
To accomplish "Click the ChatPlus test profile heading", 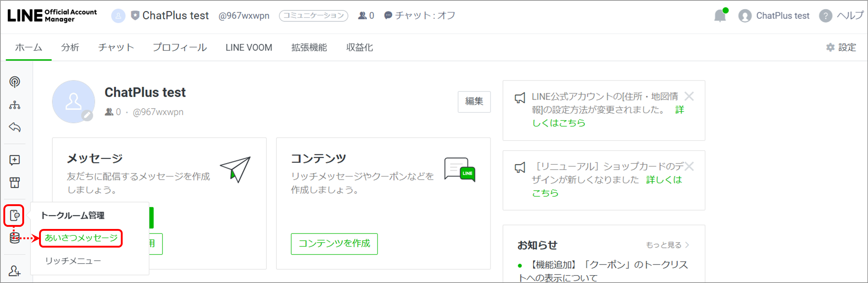I will tap(145, 93).
